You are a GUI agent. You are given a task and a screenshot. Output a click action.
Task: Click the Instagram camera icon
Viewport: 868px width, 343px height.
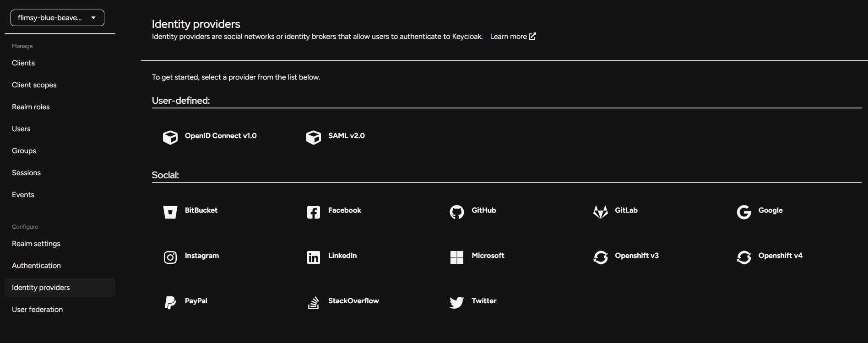point(170,257)
